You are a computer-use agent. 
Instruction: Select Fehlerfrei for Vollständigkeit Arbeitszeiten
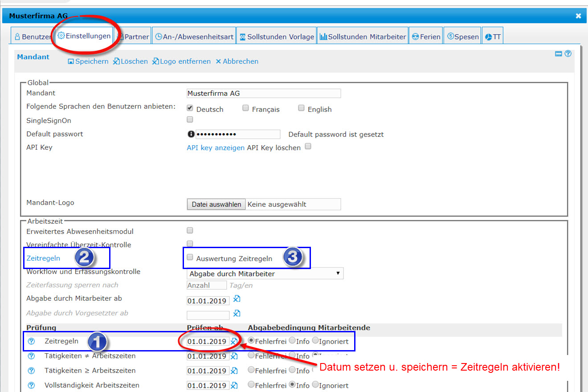click(x=251, y=384)
